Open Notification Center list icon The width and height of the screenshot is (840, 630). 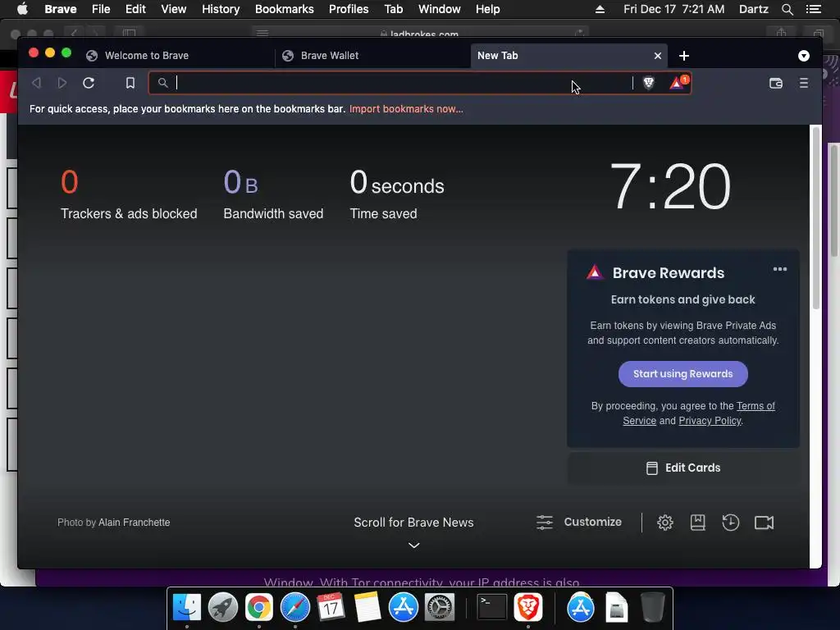813,9
